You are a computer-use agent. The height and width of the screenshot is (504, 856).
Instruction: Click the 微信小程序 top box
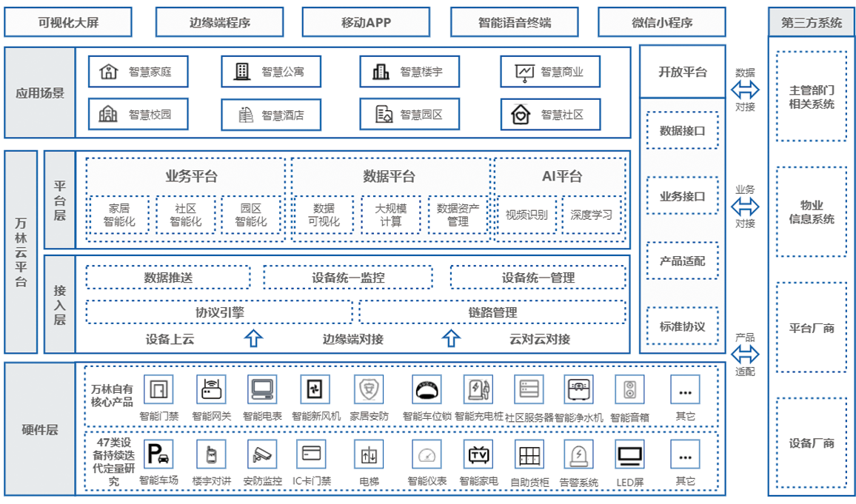(662, 22)
